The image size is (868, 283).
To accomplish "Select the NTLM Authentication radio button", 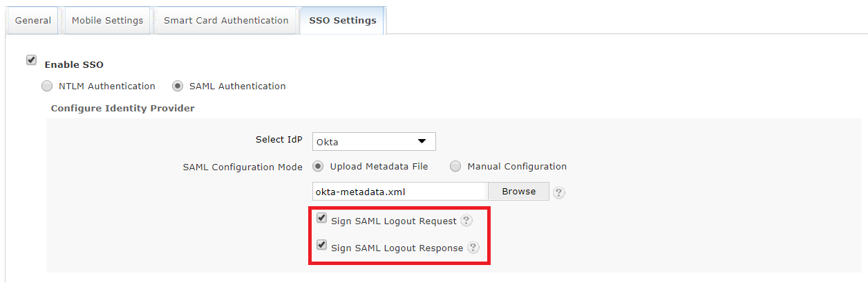I will coord(47,86).
